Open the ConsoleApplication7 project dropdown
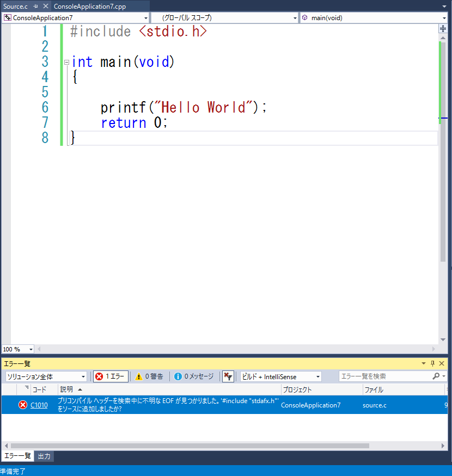Screen dimensions: 452x476 coord(75,18)
